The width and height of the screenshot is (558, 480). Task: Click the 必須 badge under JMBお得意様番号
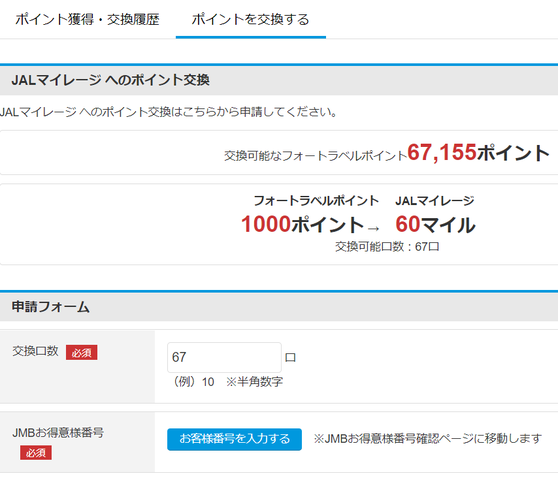click(x=36, y=453)
